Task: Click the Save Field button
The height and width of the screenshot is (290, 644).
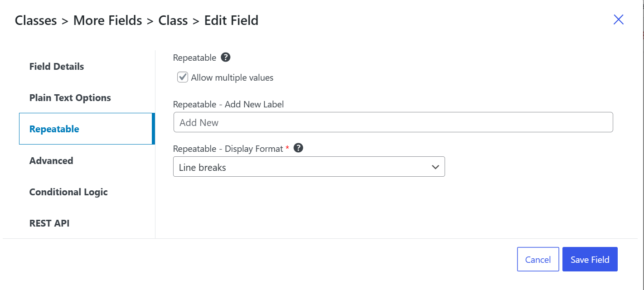Action: pyautogui.click(x=590, y=259)
